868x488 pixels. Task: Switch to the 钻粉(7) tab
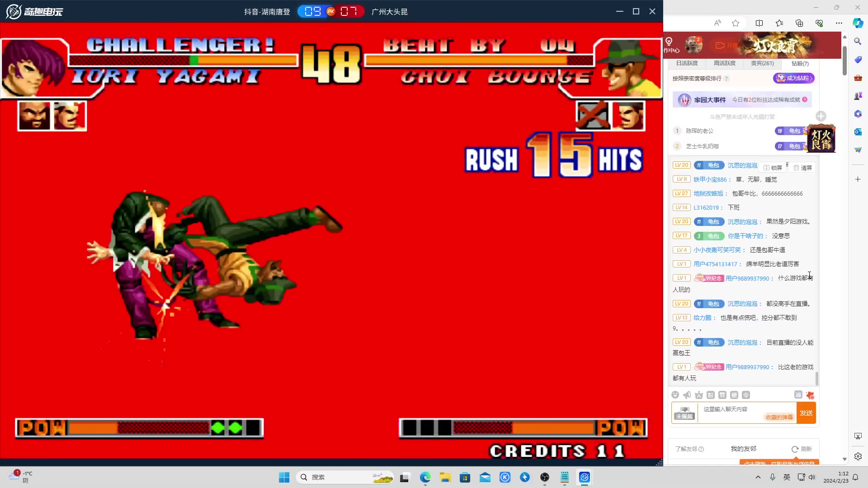800,64
